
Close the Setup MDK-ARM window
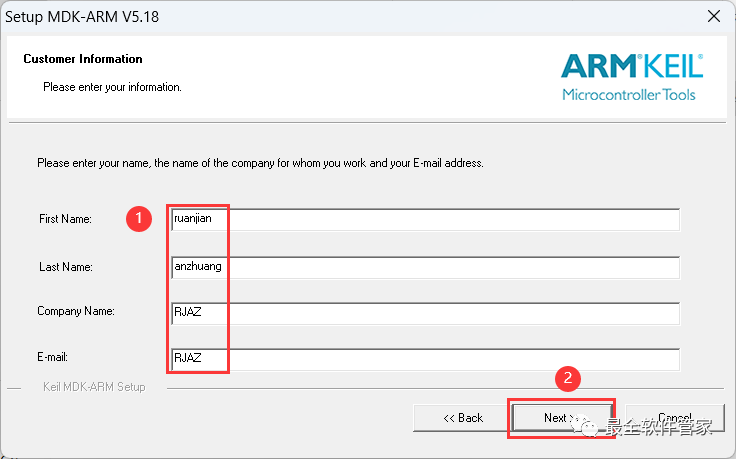pos(714,17)
